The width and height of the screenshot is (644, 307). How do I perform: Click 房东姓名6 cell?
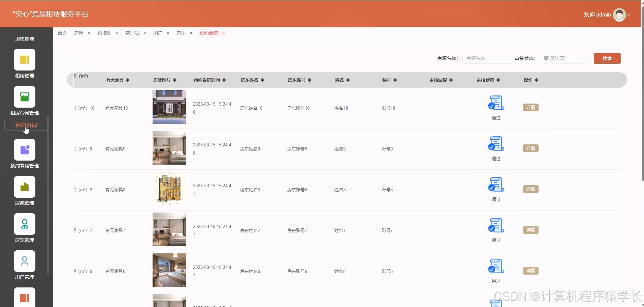(x=250, y=272)
